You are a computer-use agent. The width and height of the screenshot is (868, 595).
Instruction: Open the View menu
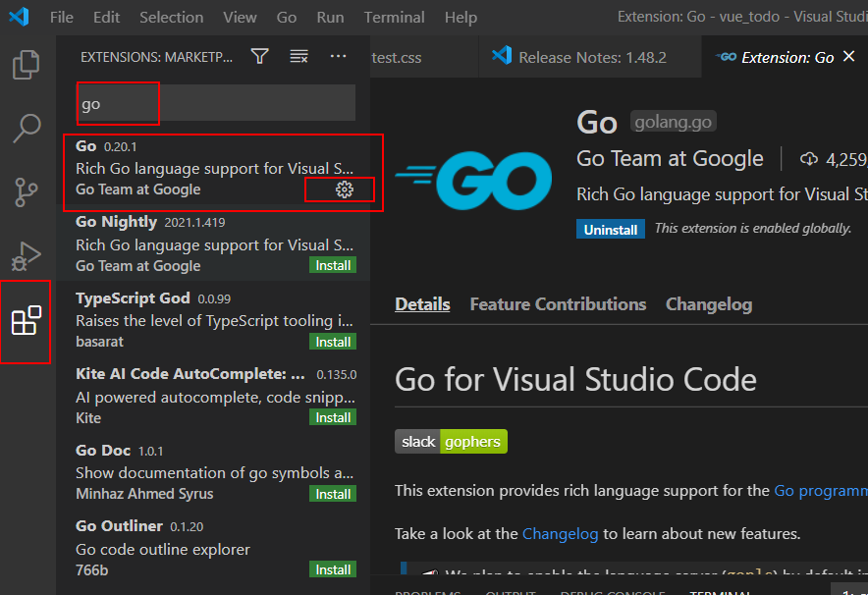click(240, 17)
